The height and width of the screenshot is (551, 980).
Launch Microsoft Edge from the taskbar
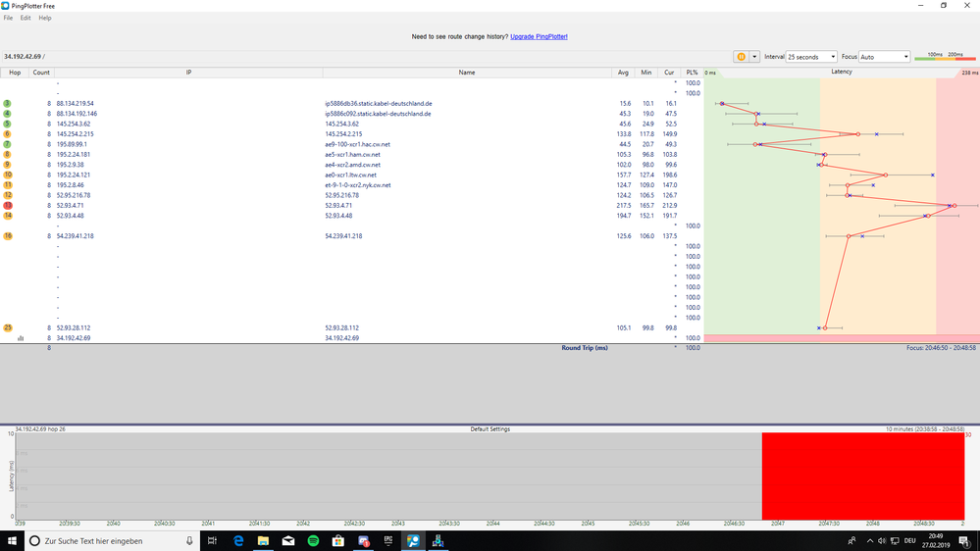click(238, 541)
